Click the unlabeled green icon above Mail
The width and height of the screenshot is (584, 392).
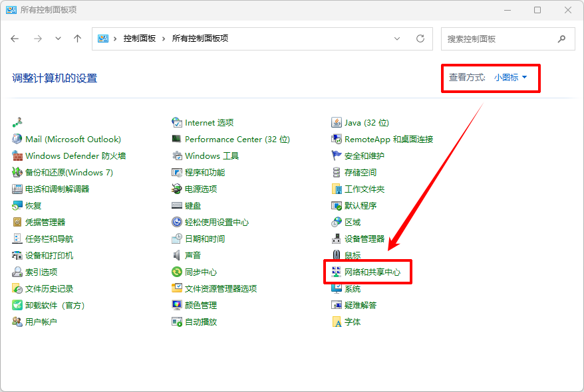pos(17,122)
